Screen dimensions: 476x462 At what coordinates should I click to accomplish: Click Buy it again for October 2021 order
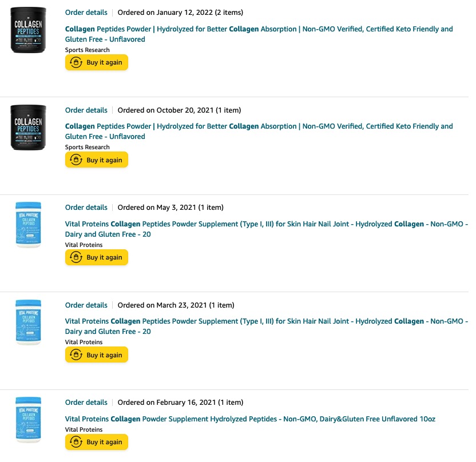[97, 160]
